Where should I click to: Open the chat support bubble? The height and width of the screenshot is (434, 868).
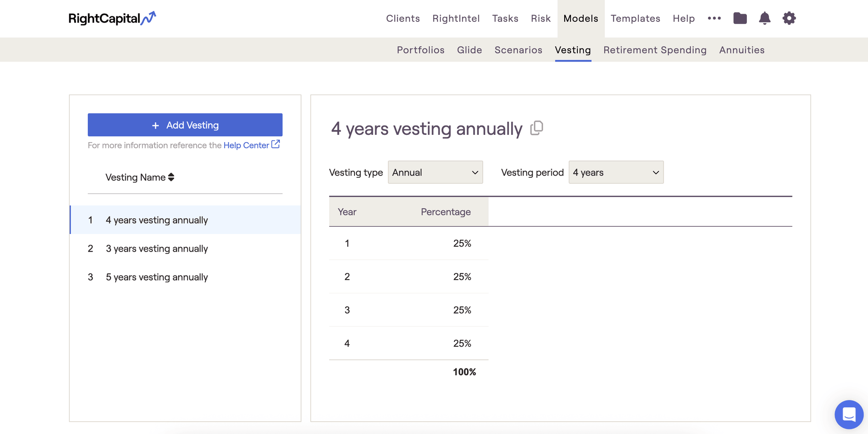849,415
